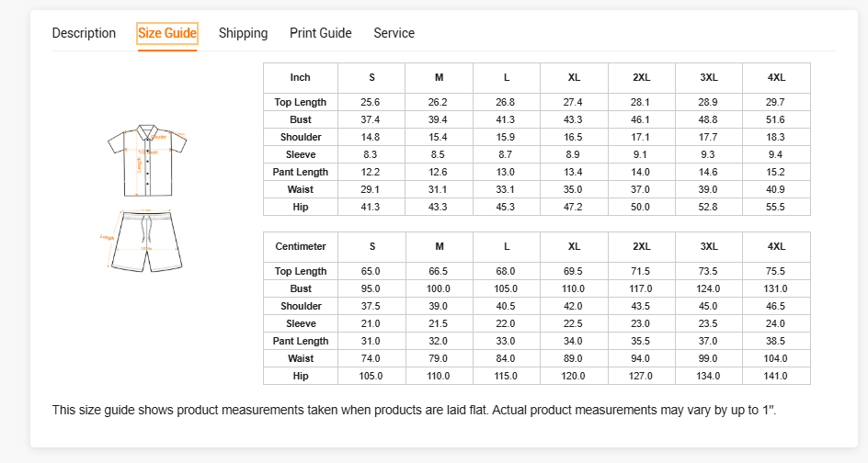Click the Shoulder row label in Inch table
The width and height of the screenshot is (868, 463).
point(301,137)
